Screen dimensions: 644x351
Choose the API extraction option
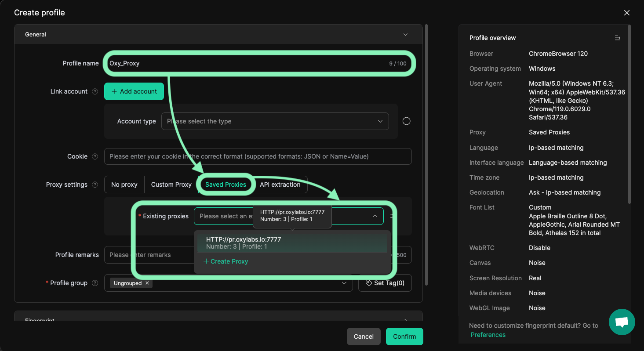tap(280, 185)
